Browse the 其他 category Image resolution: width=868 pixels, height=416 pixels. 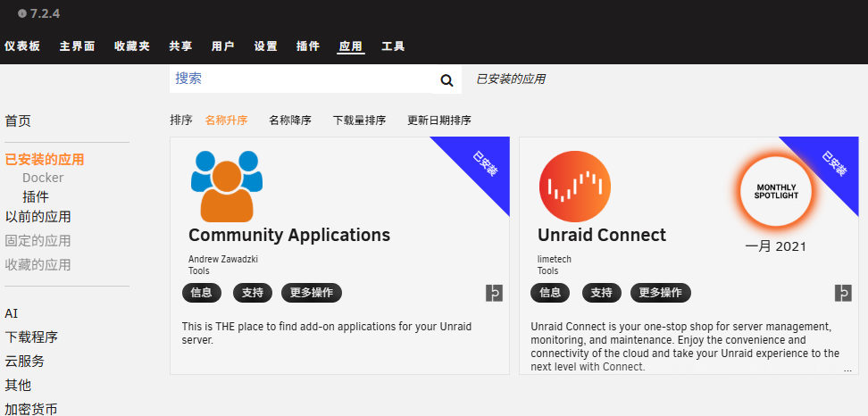[x=18, y=386]
